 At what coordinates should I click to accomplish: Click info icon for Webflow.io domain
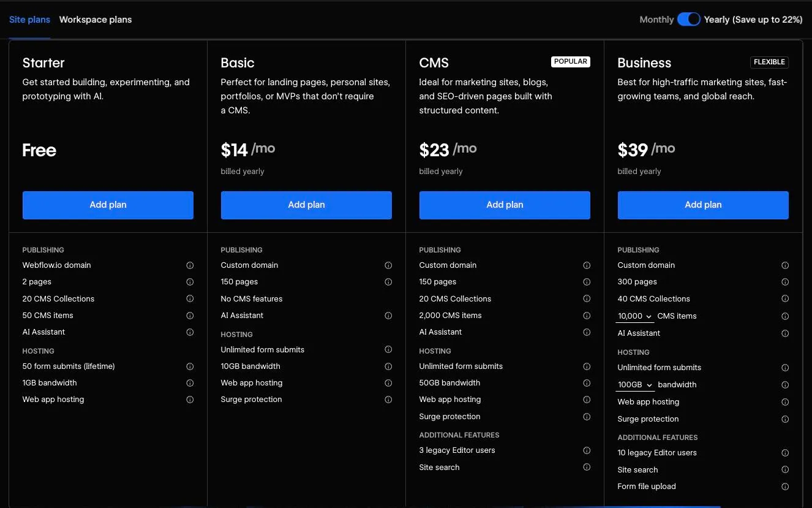[190, 265]
